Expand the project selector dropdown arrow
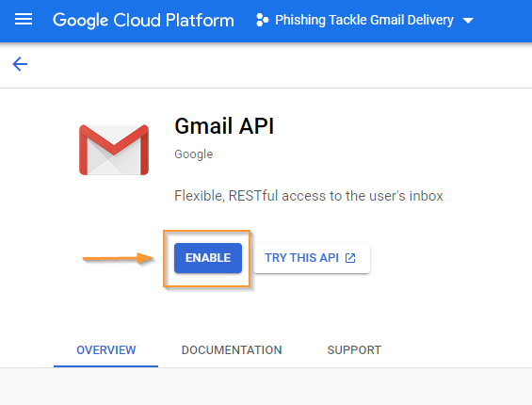Viewport: 532px width, 405px height. [468, 21]
